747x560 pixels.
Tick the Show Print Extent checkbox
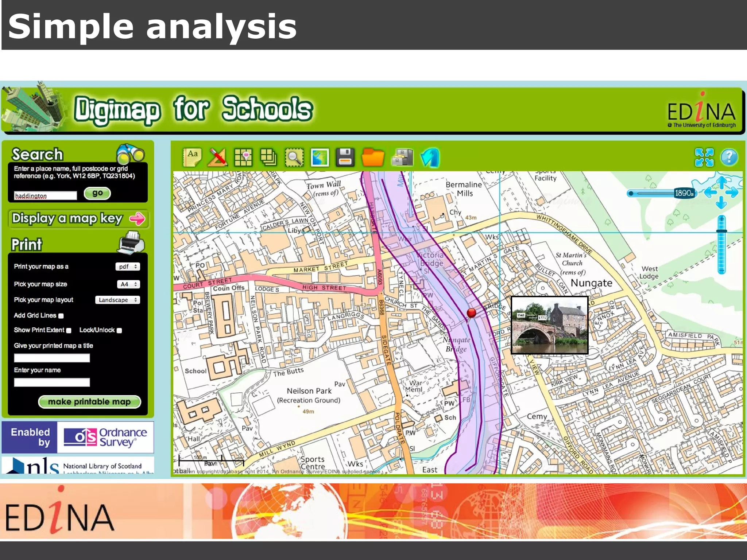click(x=69, y=331)
